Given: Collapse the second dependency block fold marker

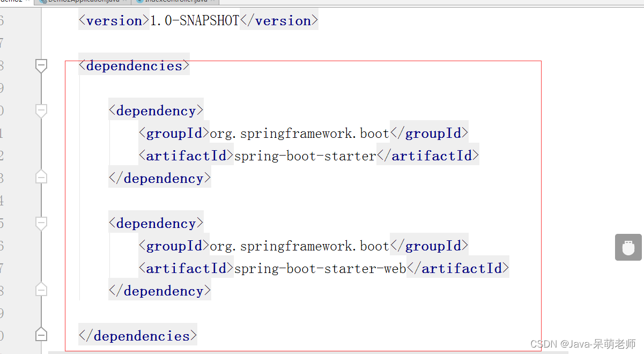Looking at the screenshot, I should pos(41,223).
